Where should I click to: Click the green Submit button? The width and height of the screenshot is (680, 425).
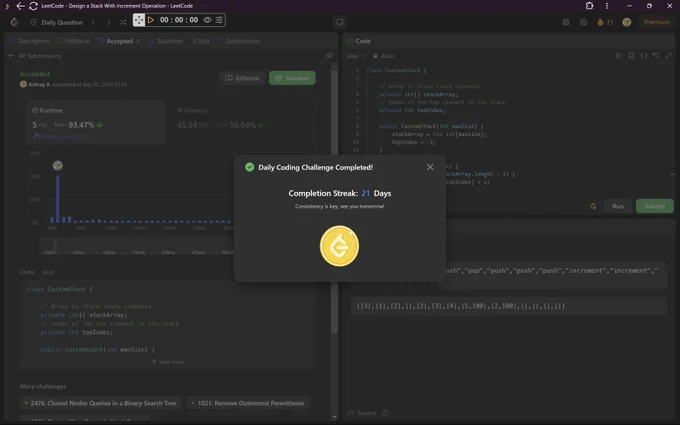[655, 206]
